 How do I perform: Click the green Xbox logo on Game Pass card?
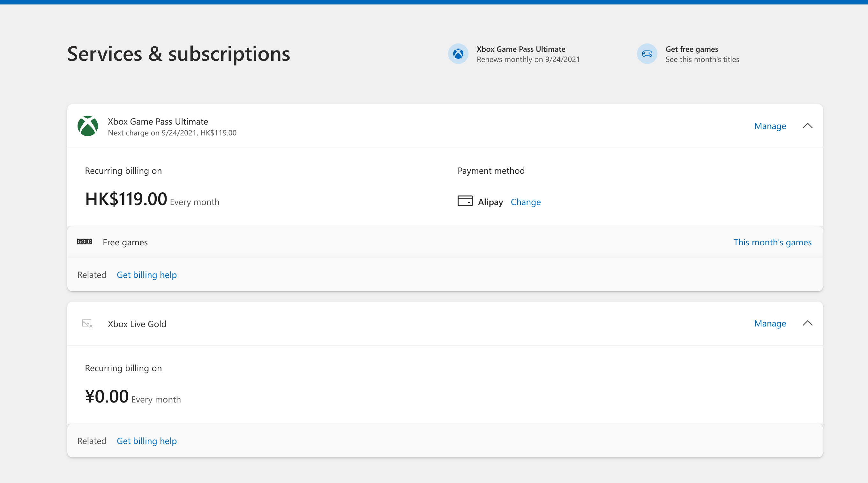click(88, 126)
